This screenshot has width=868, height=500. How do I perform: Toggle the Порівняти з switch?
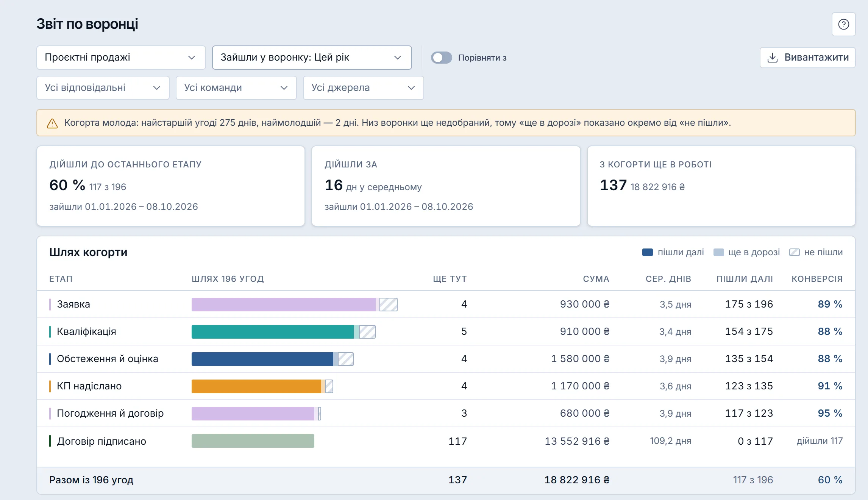442,58
